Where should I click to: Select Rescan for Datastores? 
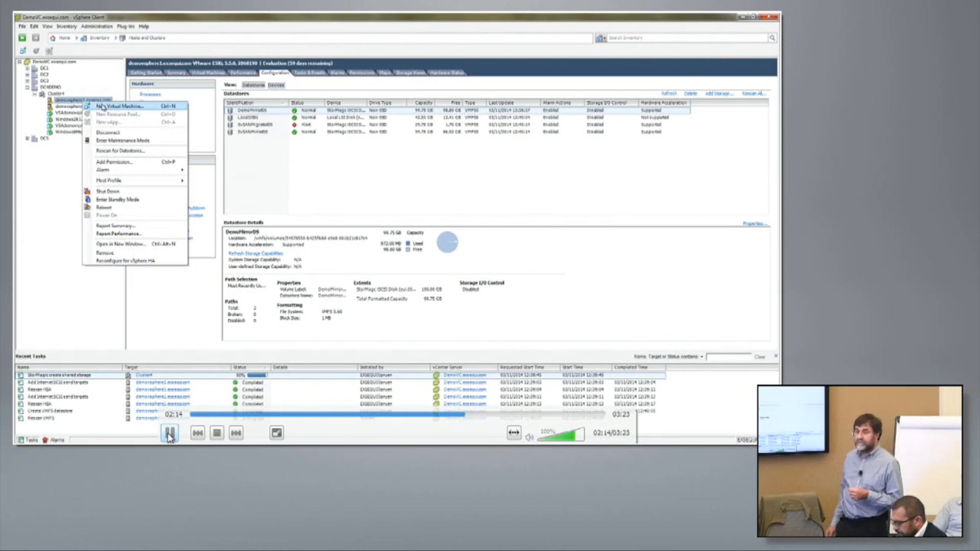coord(135,151)
